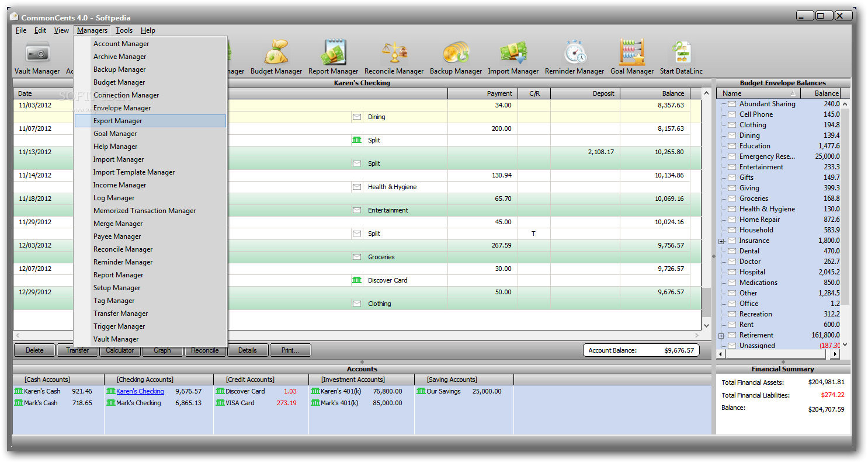Image resolution: width=868 pixels, height=463 pixels.
Task: Click the bank icon in the 12/07/2012 register row
Action: pos(357,280)
